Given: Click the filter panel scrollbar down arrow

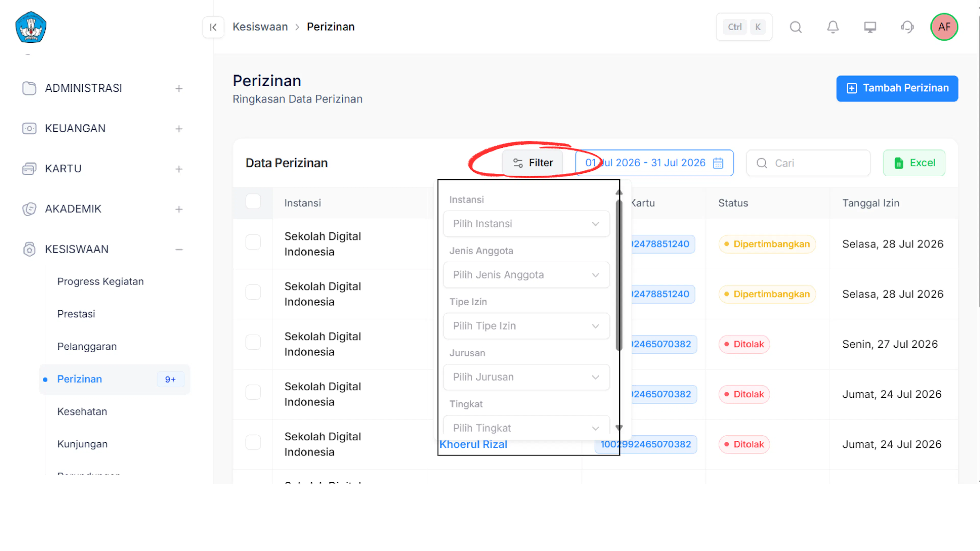Looking at the screenshot, I should tap(619, 428).
